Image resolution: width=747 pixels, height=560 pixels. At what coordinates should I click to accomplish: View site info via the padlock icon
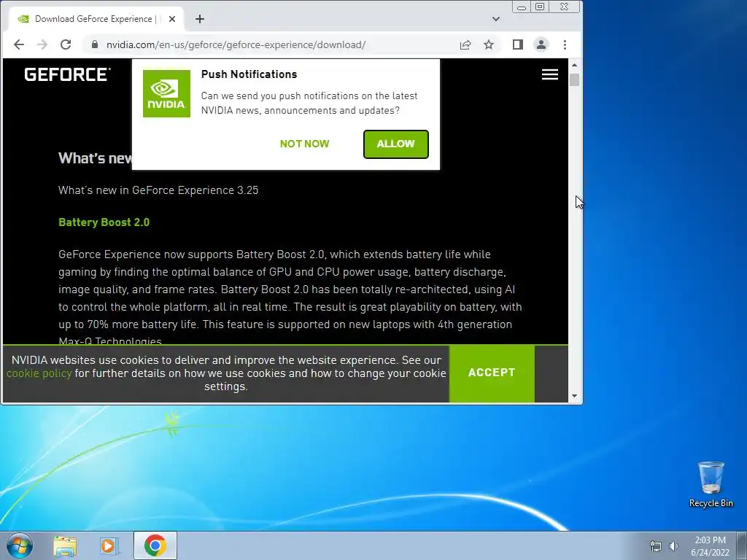(x=95, y=44)
